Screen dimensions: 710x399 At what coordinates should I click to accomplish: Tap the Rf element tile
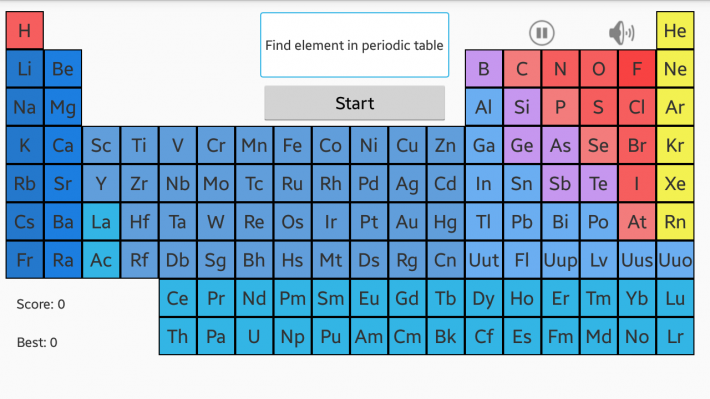click(x=139, y=260)
